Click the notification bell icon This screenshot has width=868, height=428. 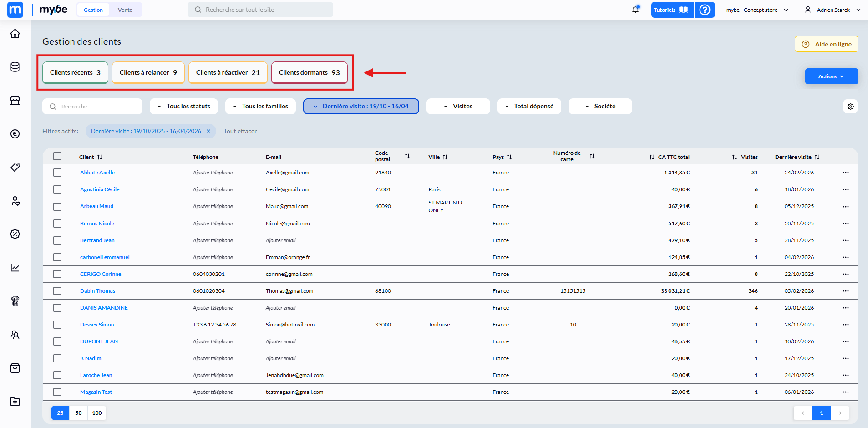click(x=635, y=10)
